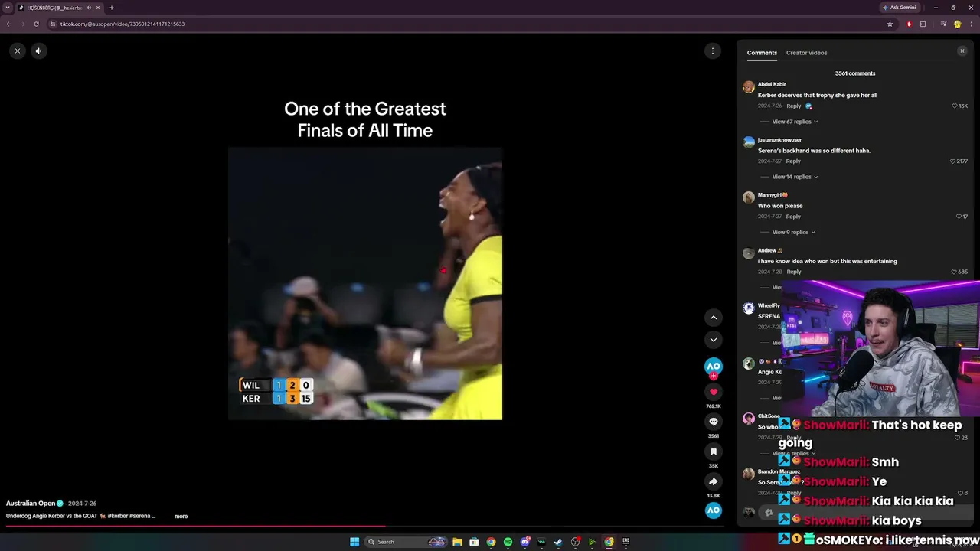Open Brandon Marquez username link
This screenshot has width=980, height=551.
pos(779,471)
